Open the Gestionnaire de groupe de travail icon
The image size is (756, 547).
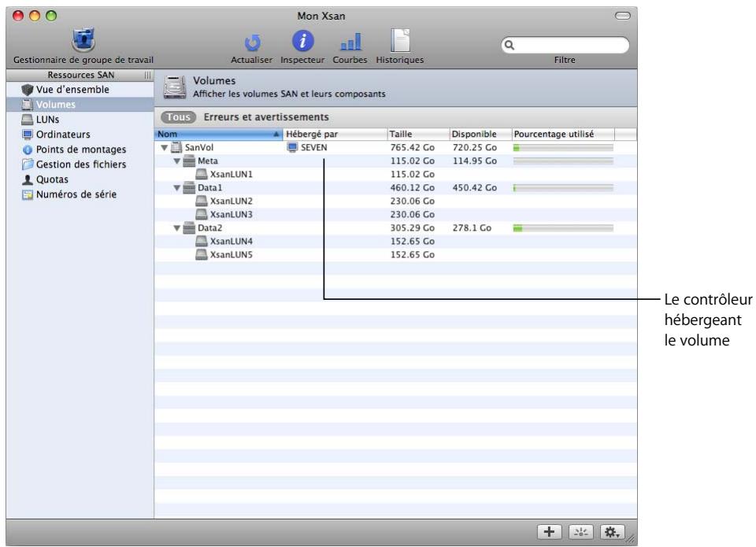point(83,40)
